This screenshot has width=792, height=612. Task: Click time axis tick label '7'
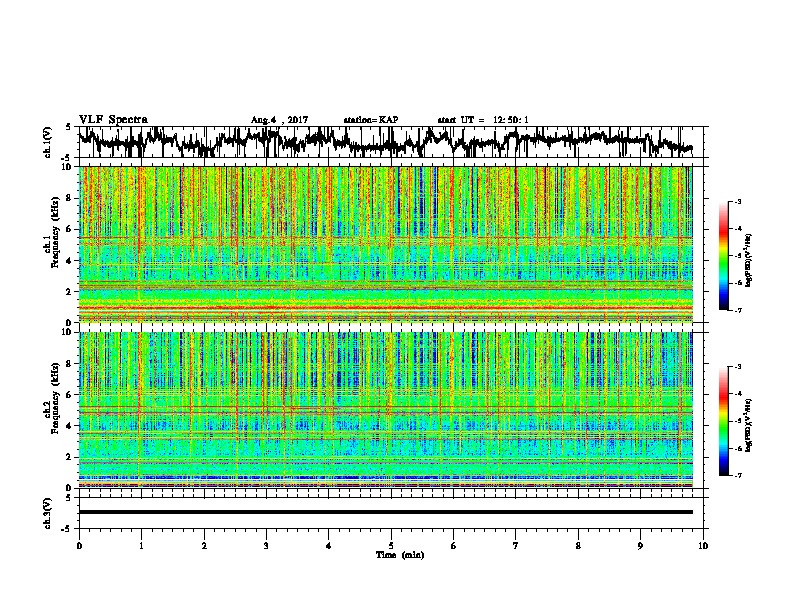coord(516,546)
